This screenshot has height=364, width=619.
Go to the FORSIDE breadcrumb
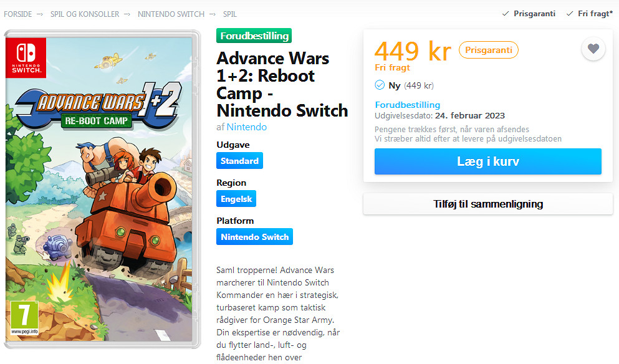pyautogui.click(x=17, y=14)
